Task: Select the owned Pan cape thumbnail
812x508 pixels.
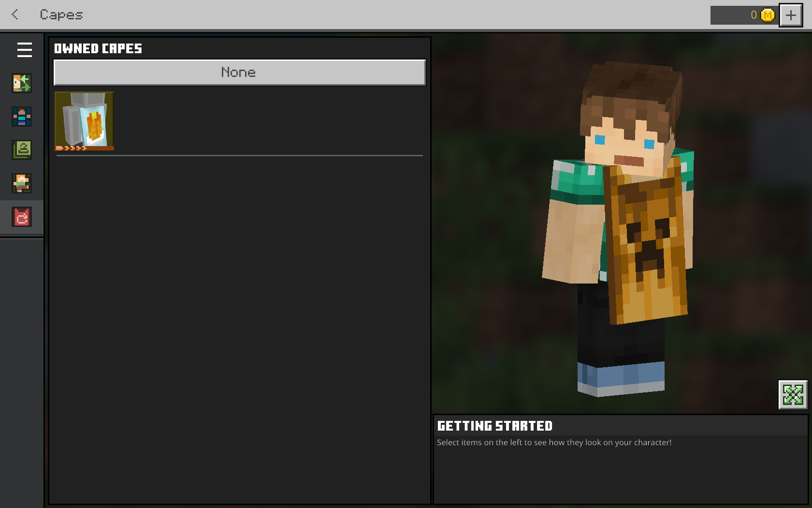Action: (x=85, y=121)
